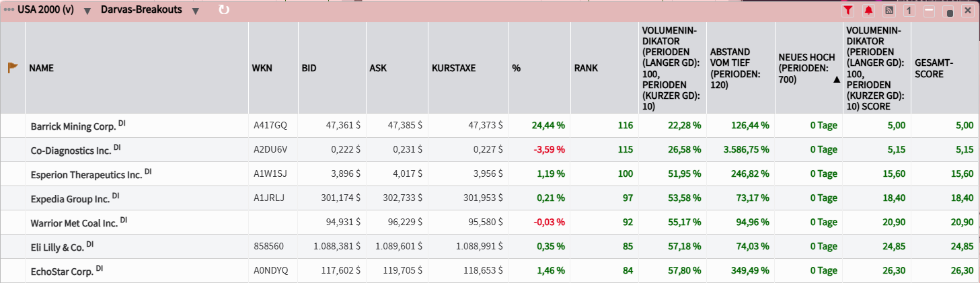Click the orange flag column icon

tap(12, 68)
